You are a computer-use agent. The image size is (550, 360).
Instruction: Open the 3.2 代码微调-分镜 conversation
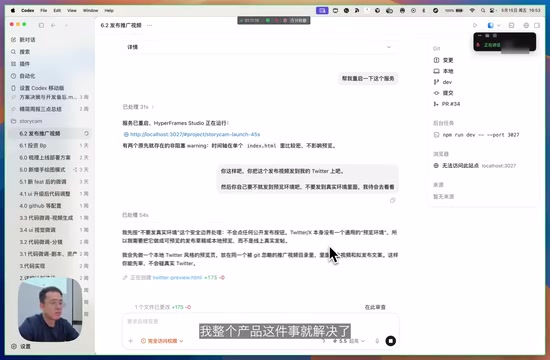click(x=49, y=242)
